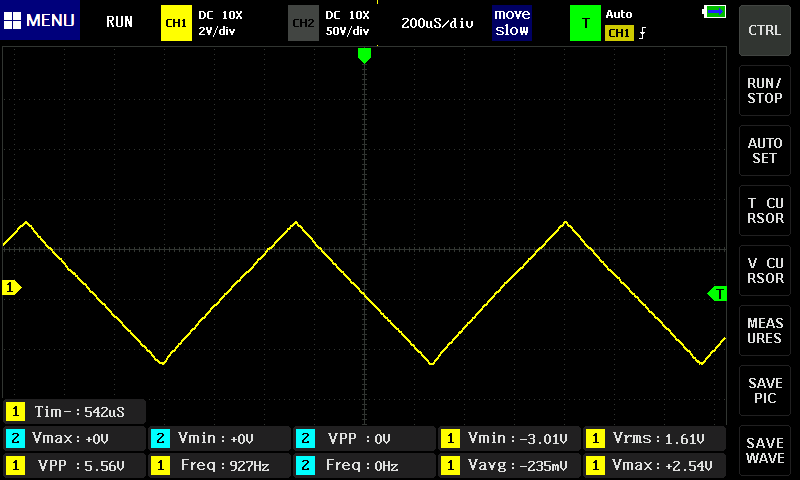Open the move slow speed setting
This screenshot has height=480, width=800.
point(512,22)
